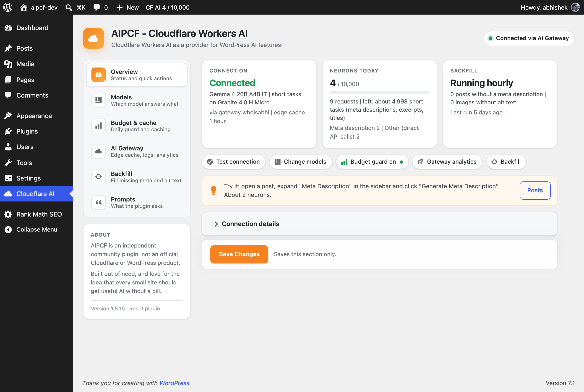The width and height of the screenshot is (584, 392).
Task: Open the Rank Math SEO menu item
Action: (x=36, y=214)
